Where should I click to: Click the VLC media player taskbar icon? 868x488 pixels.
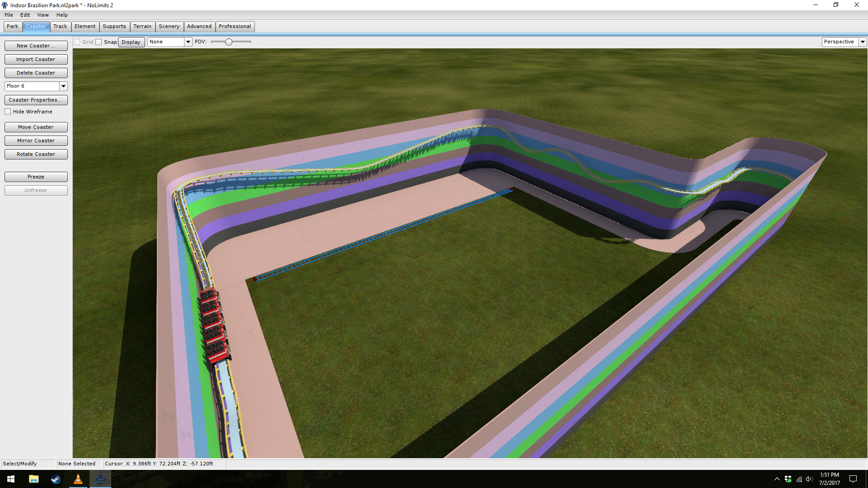[78, 479]
